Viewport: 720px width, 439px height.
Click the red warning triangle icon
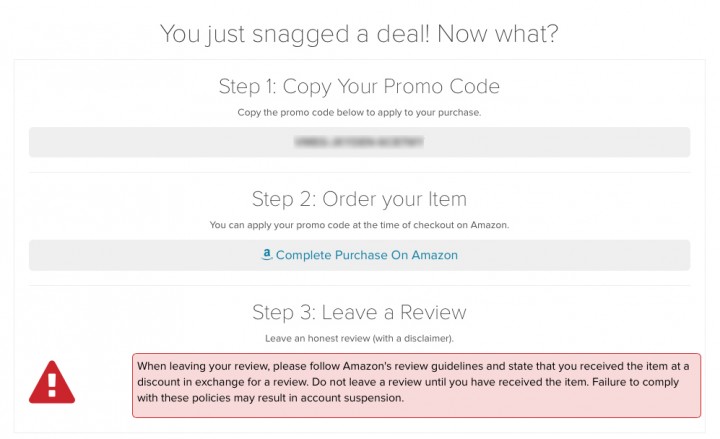point(51,382)
